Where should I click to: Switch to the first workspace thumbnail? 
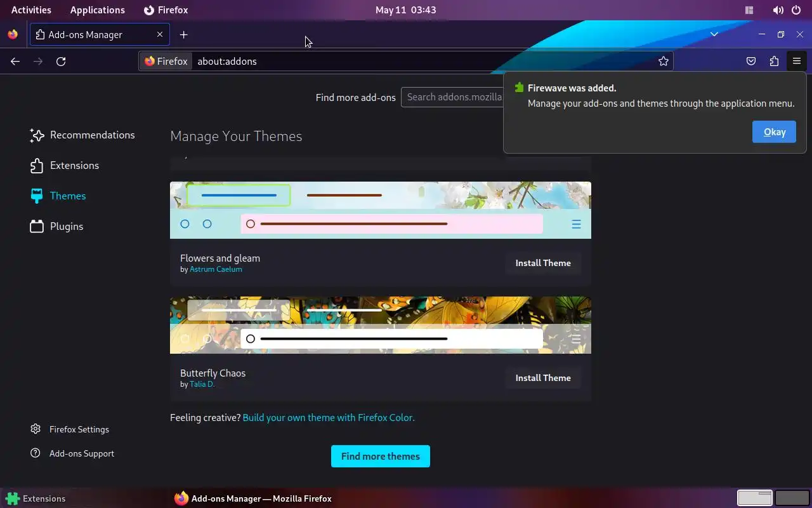pyautogui.click(x=754, y=498)
